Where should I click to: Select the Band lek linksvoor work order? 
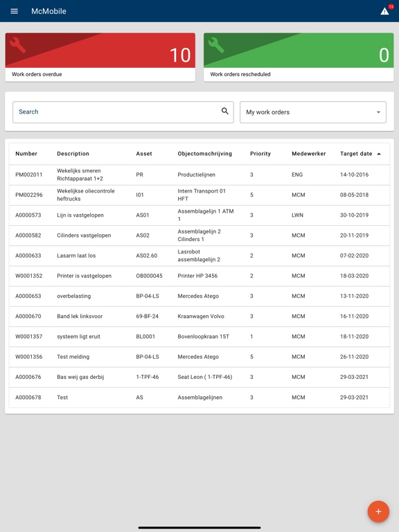(199, 316)
